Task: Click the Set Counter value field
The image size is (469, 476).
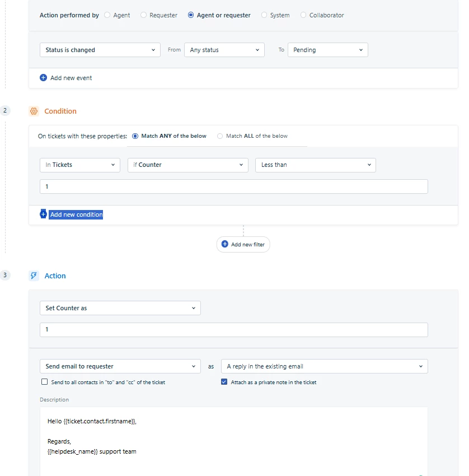Action: (234, 330)
